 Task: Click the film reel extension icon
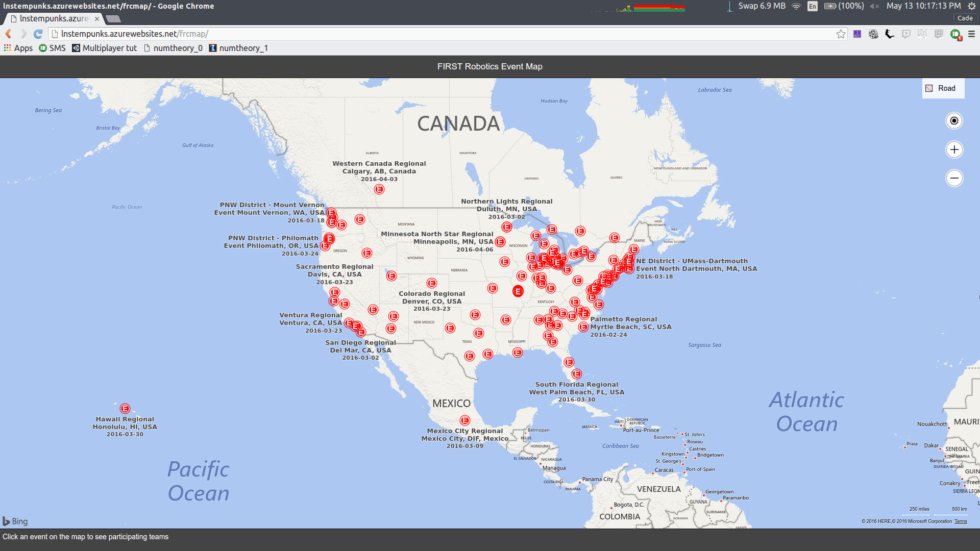(873, 34)
